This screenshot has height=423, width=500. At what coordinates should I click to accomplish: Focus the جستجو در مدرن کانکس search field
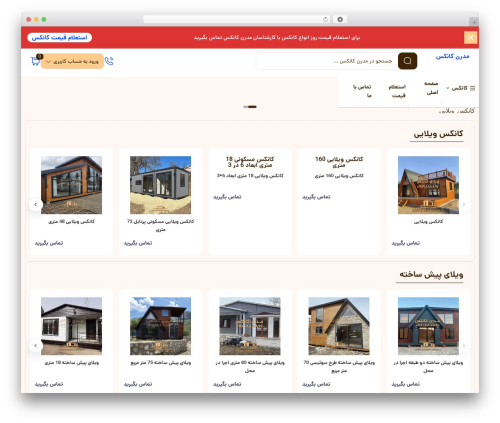pos(327,61)
